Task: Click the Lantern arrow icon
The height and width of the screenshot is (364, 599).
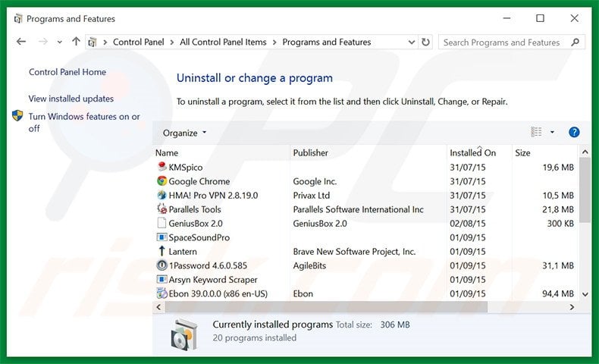Action: [x=162, y=251]
